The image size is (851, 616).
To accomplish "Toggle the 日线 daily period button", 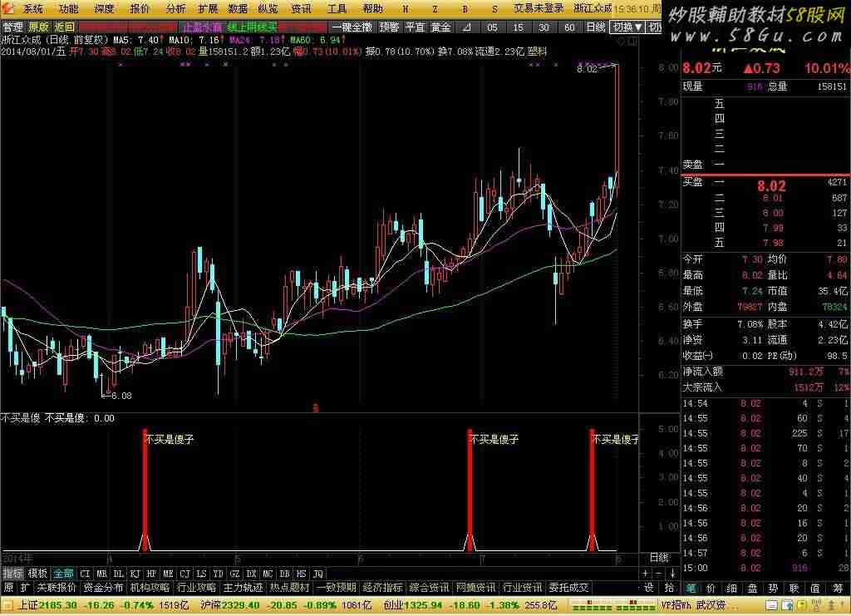I will [595, 27].
